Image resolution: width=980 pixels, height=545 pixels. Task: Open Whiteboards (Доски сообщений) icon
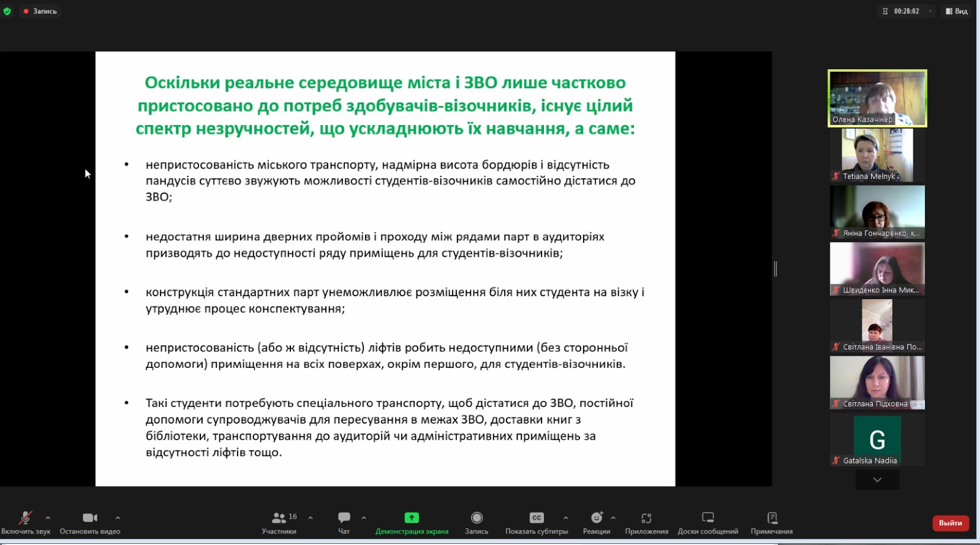point(707,518)
